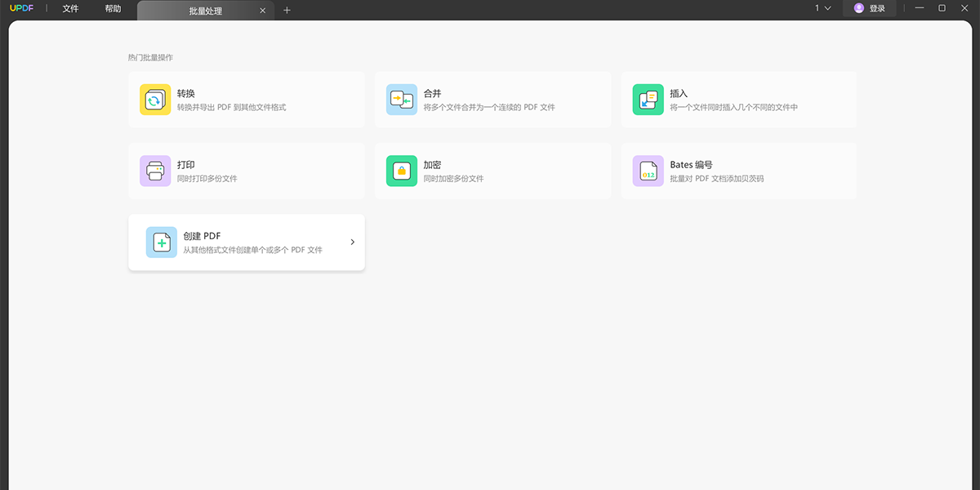Click the green Insert (插入) icon
This screenshot has width=980, height=490.
coord(648,100)
